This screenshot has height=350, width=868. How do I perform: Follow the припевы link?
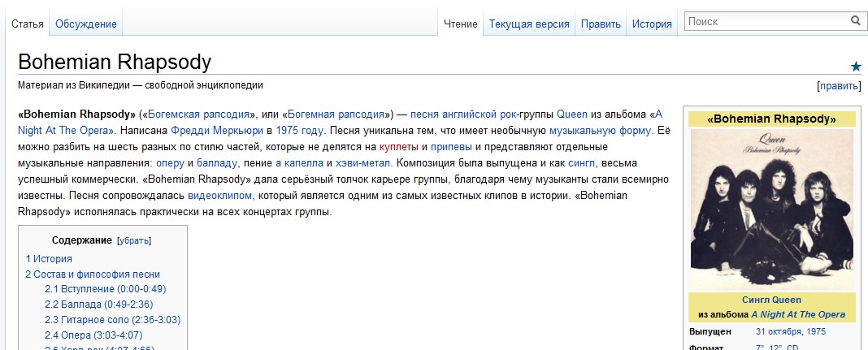(451, 147)
